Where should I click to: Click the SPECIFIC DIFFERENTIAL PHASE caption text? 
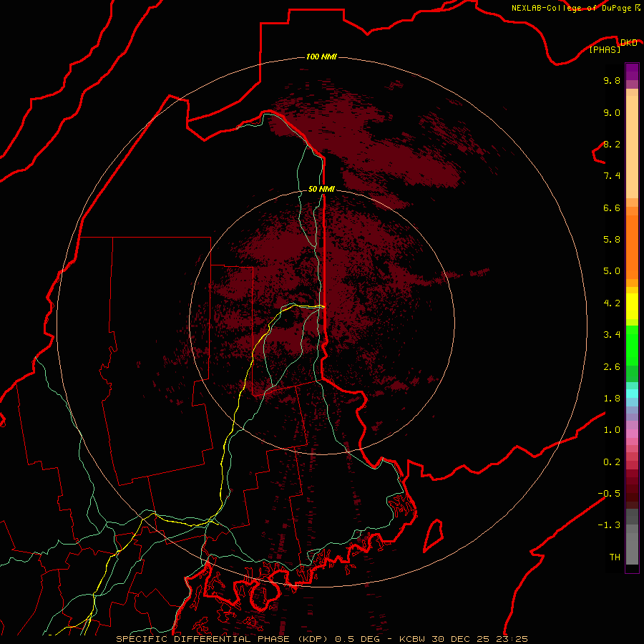coord(203,639)
